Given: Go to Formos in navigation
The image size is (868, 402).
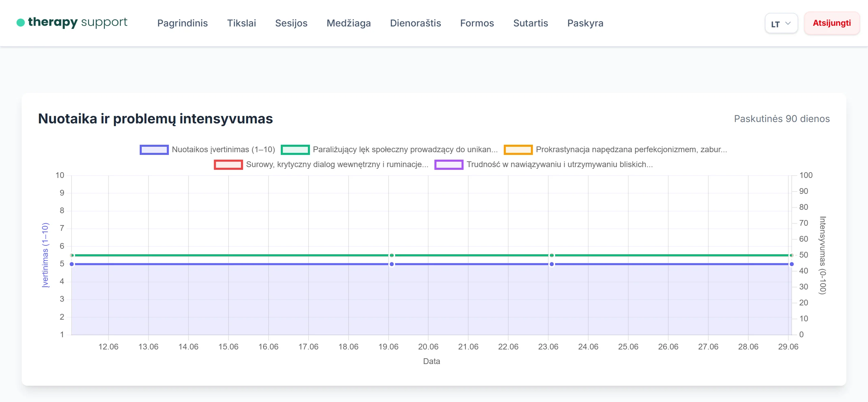Looking at the screenshot, I should pyautogui.click(x=477, y=23).
